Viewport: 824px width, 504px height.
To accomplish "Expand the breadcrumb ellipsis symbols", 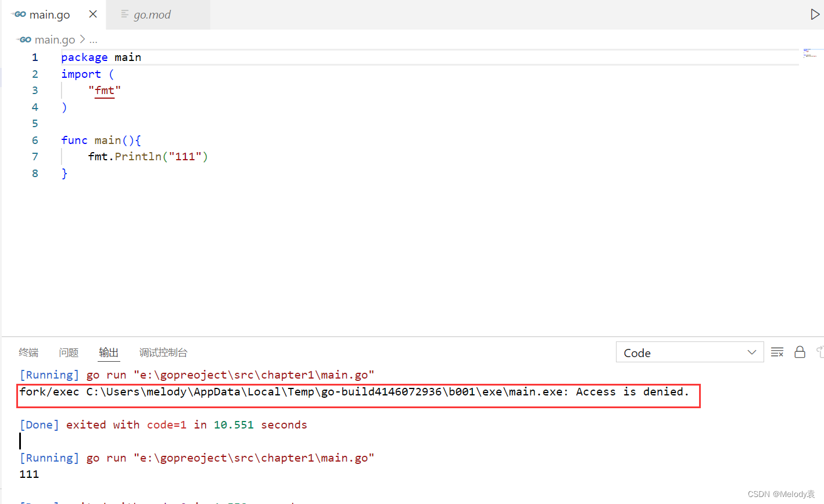I will 94,40.
